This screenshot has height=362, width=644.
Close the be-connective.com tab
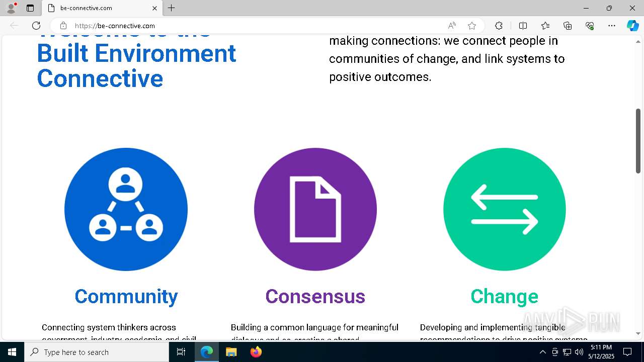(154, 8)
